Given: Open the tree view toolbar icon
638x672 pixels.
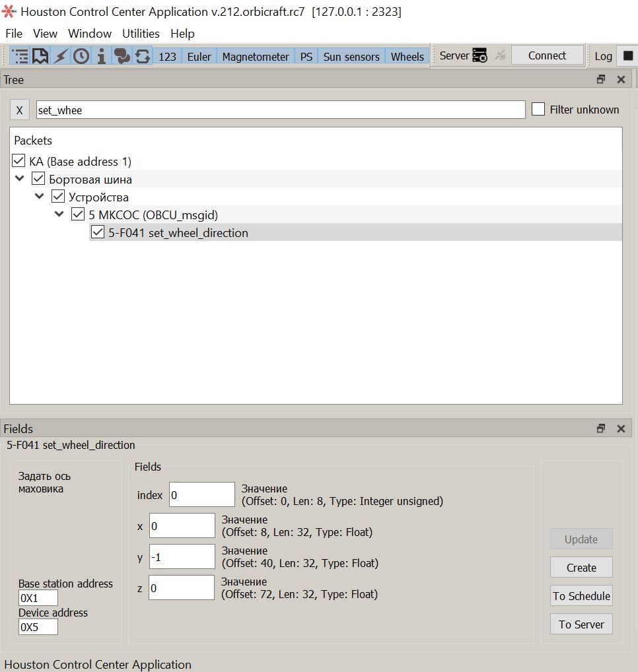Looking at the screenshot, I should point(20,55).
